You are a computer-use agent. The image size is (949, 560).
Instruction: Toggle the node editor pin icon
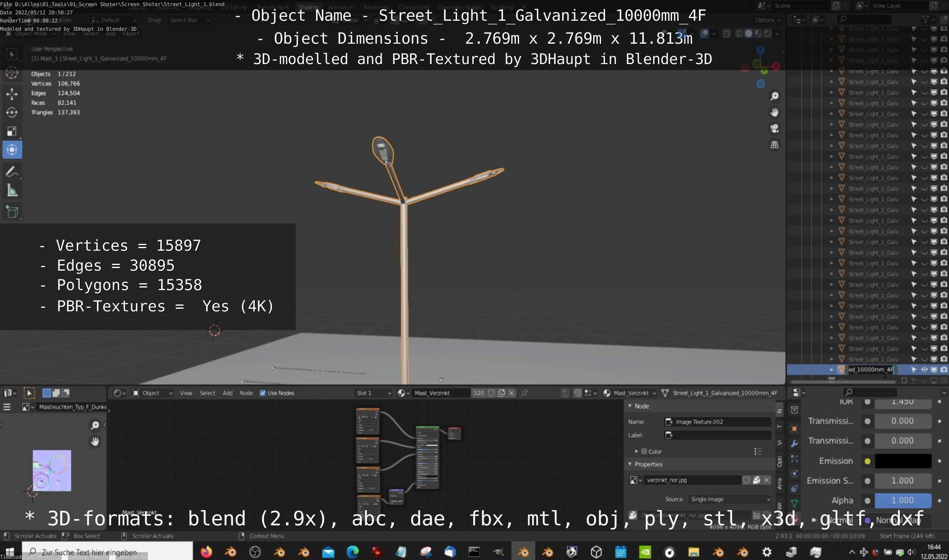[x=524, y=393]
